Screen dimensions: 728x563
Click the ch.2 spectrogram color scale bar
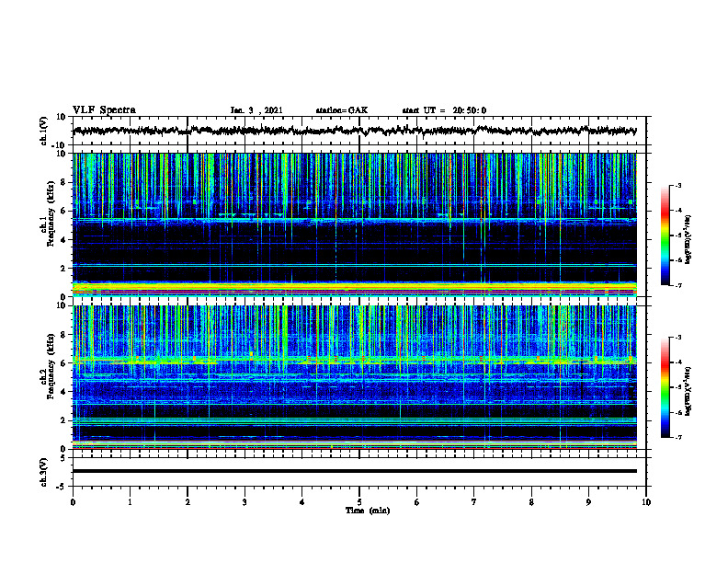click(665, 387)
